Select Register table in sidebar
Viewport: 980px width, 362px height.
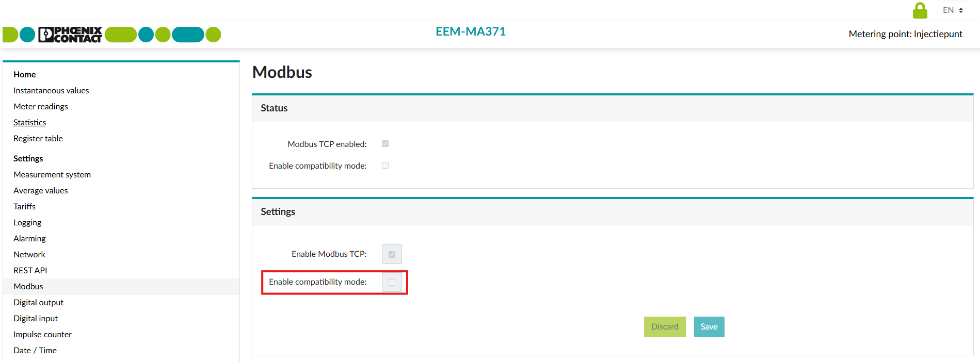point(38,139)
